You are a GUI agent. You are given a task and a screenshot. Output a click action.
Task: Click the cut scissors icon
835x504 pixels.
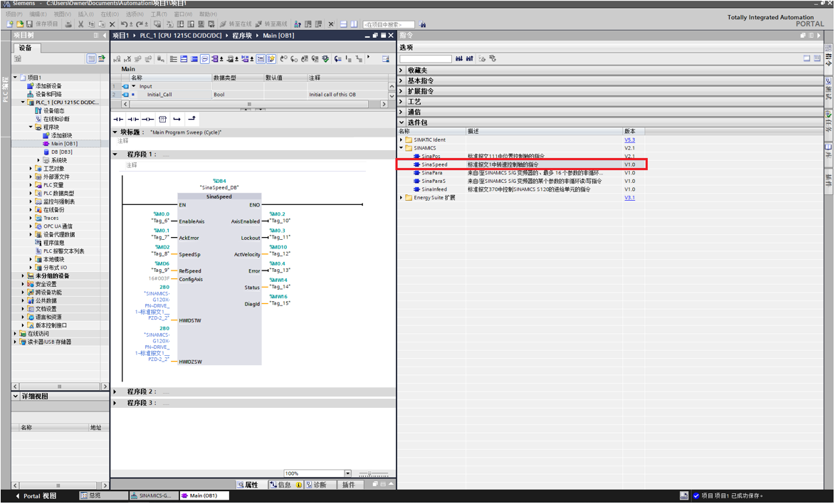80,24
